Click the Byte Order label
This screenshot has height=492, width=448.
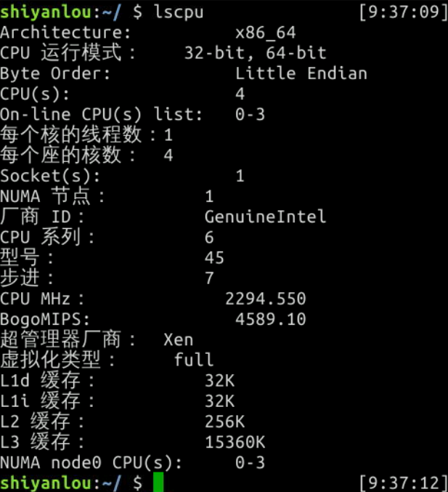click(x=55, y=73)
